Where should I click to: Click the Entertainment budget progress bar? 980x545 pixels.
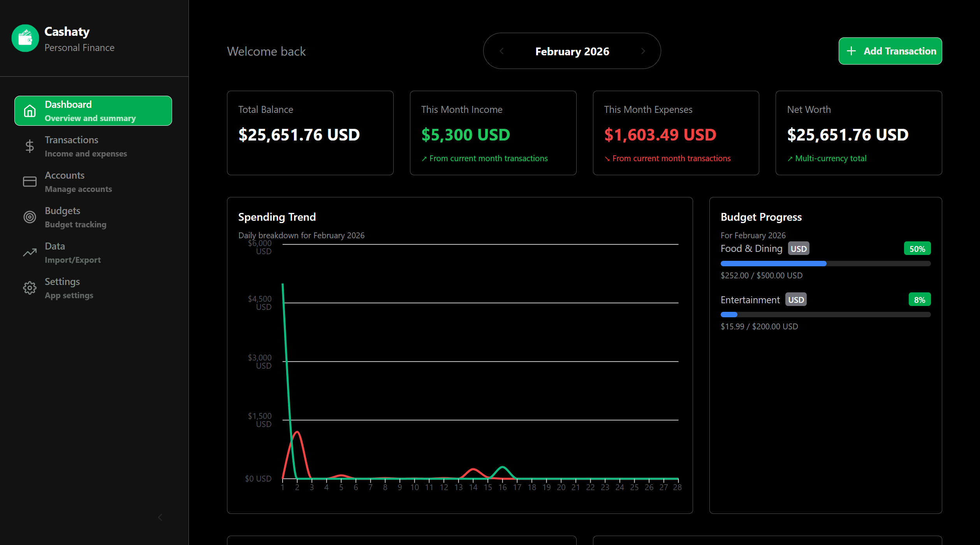point(825,315)
